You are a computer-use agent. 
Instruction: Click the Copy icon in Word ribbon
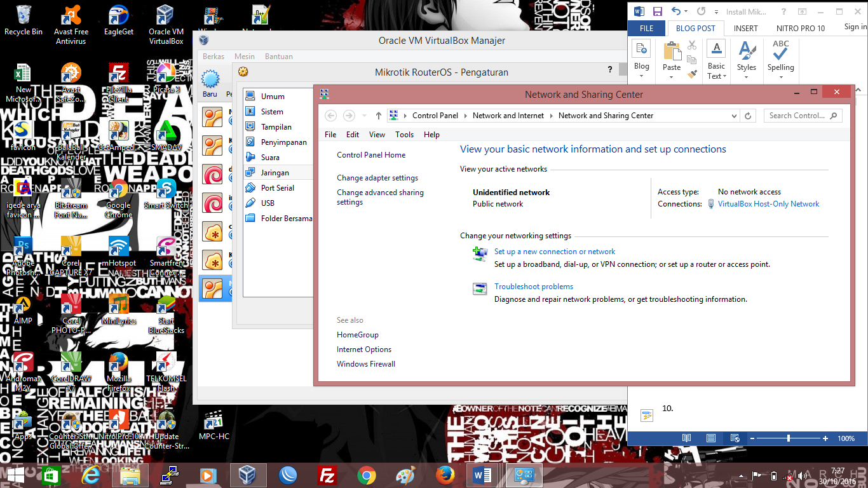[x=692, y=60]
